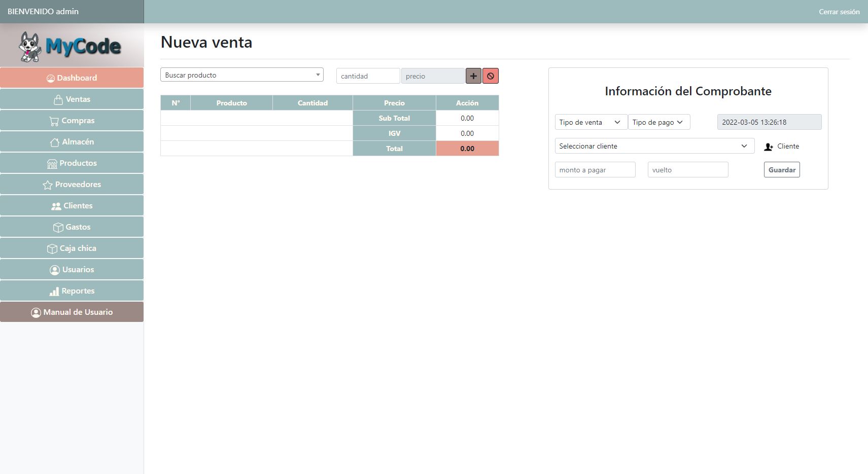This screenshot has width=868, height=474.
Task: Open Reportes via the bar chart icon
Action: 54,291
